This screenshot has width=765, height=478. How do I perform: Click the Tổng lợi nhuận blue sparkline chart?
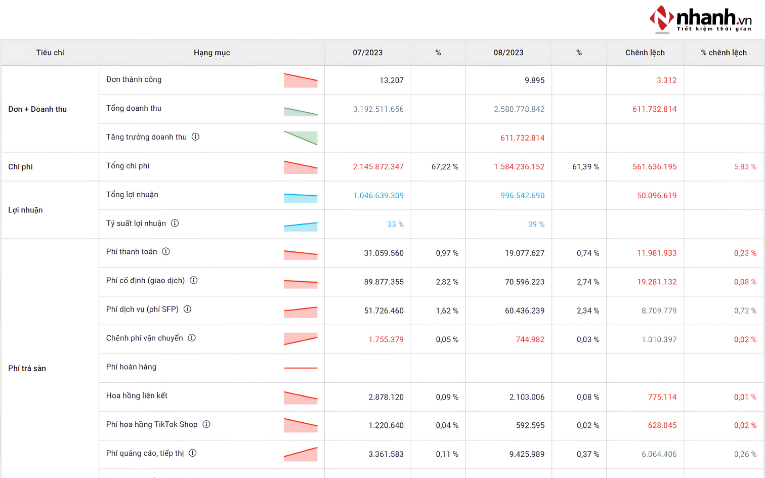301,198
